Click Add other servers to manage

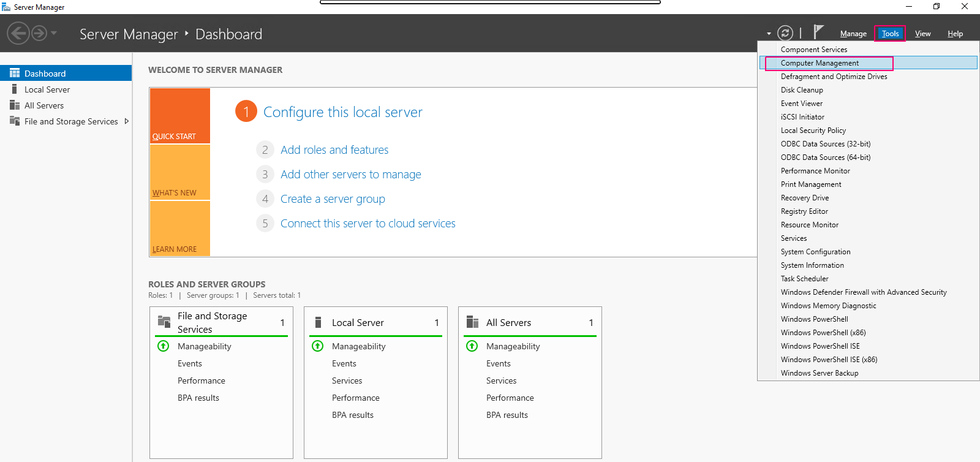point(351,175)
